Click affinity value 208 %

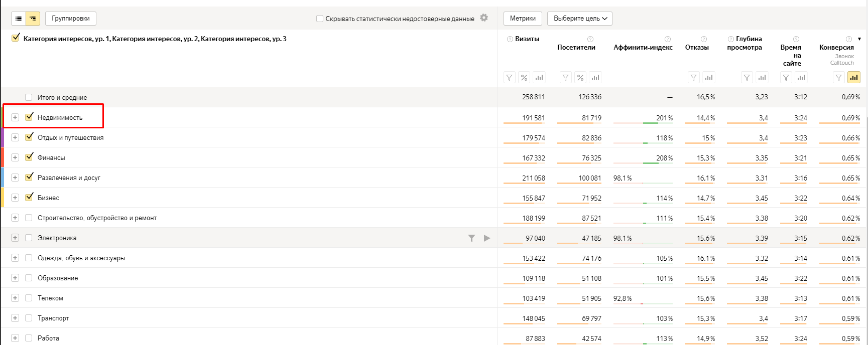665,158
